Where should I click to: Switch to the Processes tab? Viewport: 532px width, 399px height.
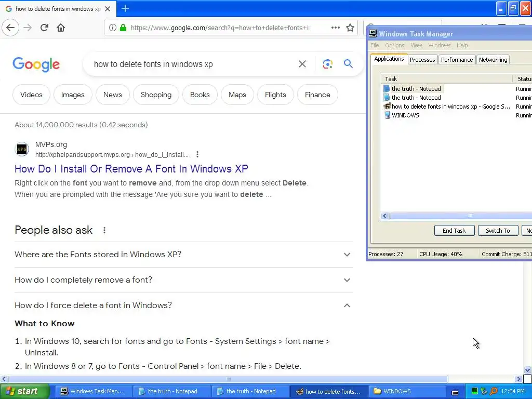pyautogui.click(x=422, y=60)
